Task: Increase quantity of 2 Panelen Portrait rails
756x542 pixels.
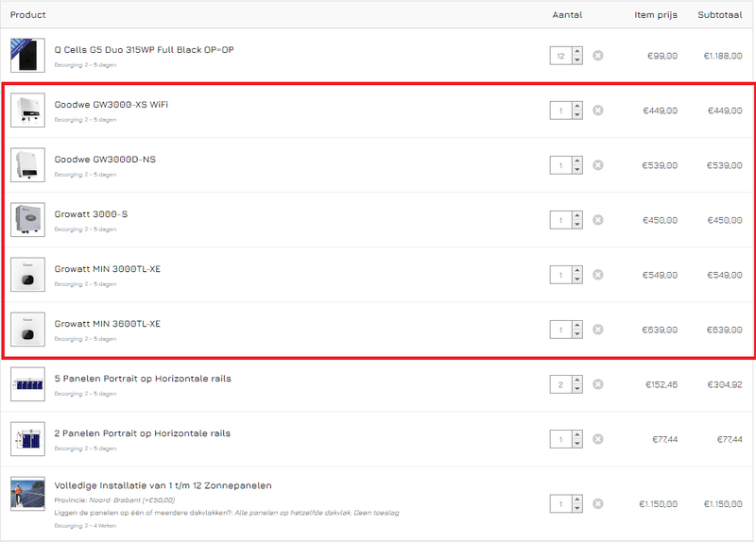Action: coord(577,435)
